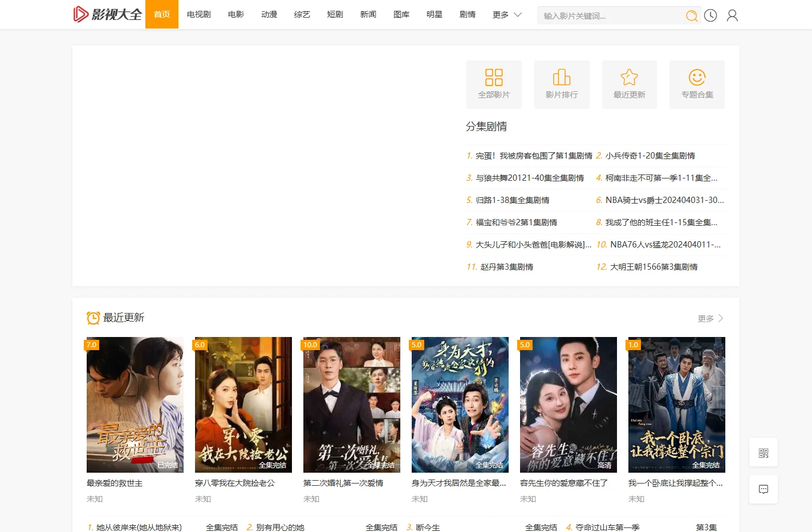Screen dimensions: 812x532
Task: Open 第二次婚礼第一次爱情 poster thumbnail
Action: coord(352,404)
